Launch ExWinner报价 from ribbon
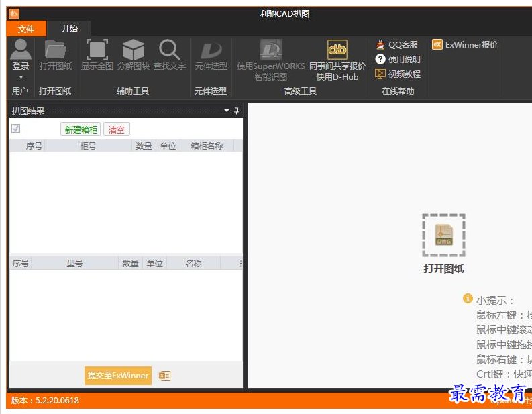 (465, 44)
